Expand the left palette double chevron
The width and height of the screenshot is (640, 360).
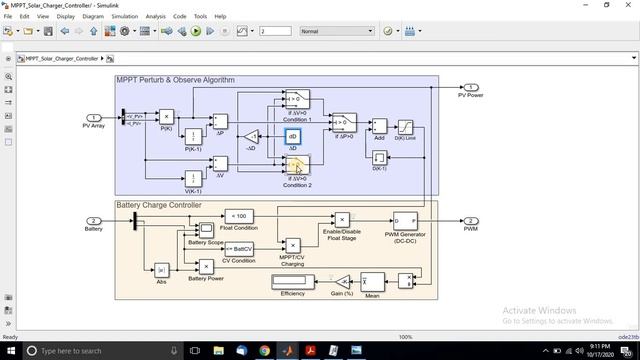8,324
